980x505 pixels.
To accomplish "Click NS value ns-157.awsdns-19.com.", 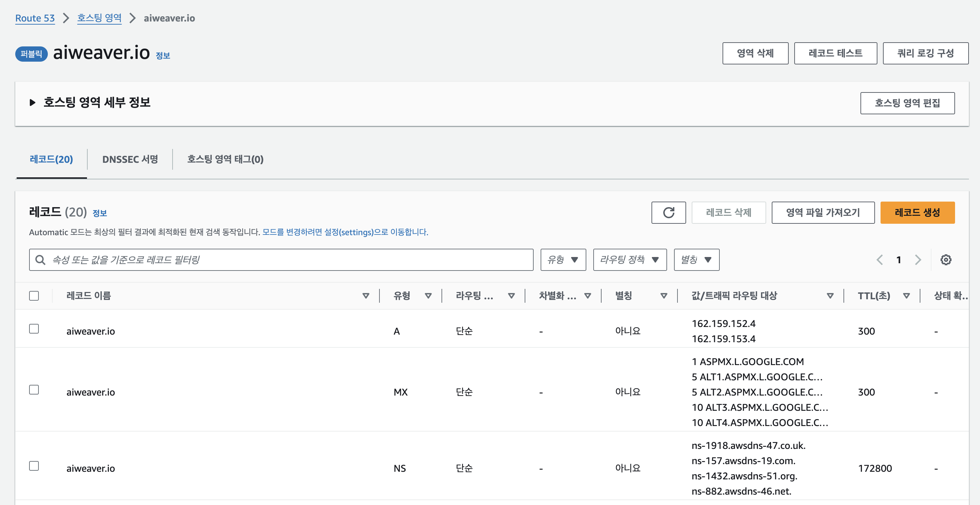I will tap(743, 461).
